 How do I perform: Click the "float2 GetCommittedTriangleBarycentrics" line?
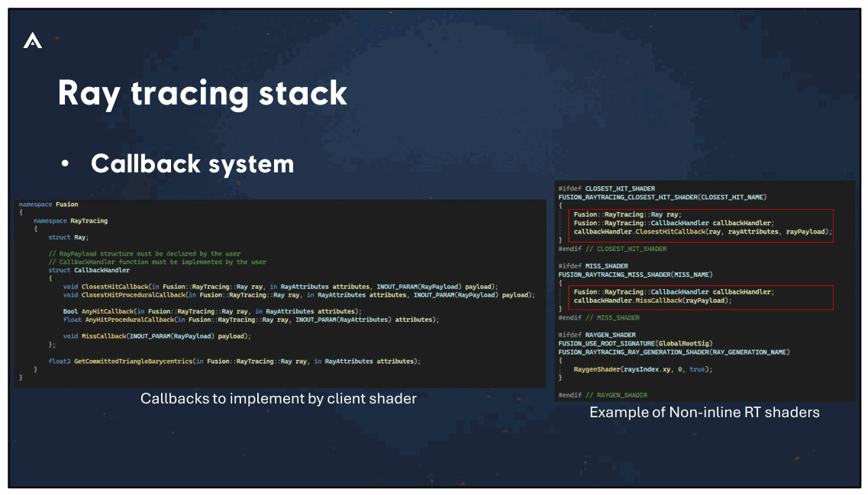(x=234, y=362)
